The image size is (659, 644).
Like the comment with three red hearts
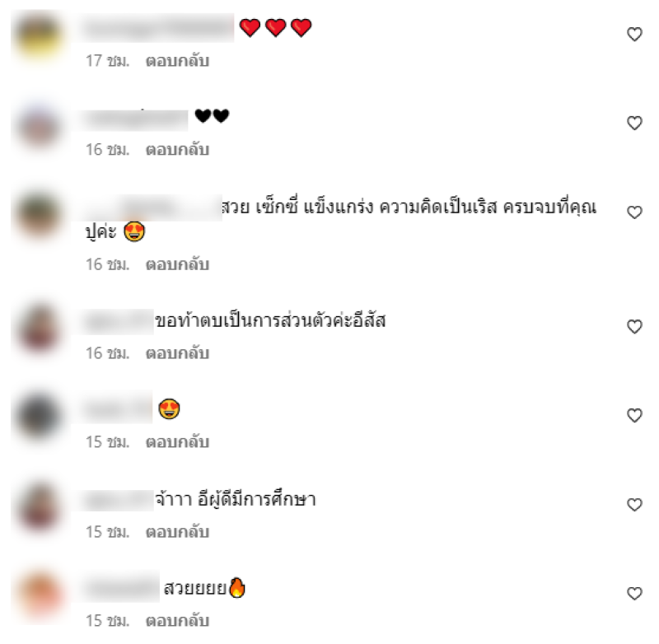click(x=634, y=34)
